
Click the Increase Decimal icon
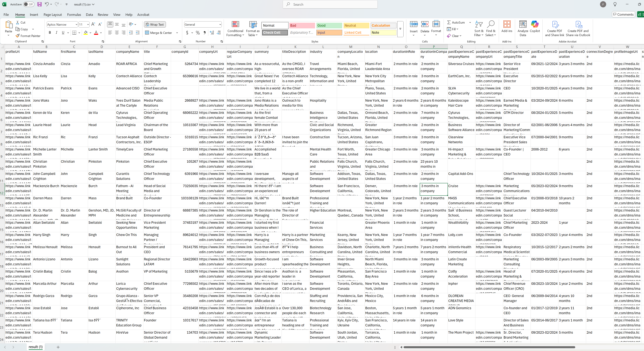coord(212,33)
